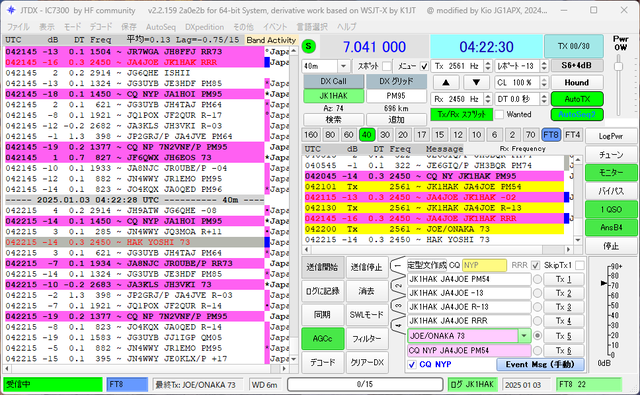Open the ヘルプ menu
Image resolution: width=640 pixels, height=395 pixels.
(x=347, y=27)
